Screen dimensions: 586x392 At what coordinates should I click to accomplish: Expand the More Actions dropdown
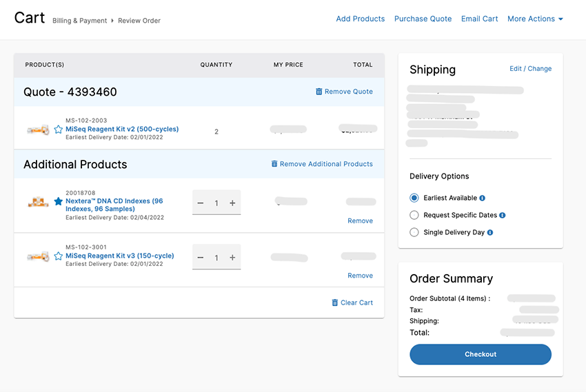[x=535, y=19]
